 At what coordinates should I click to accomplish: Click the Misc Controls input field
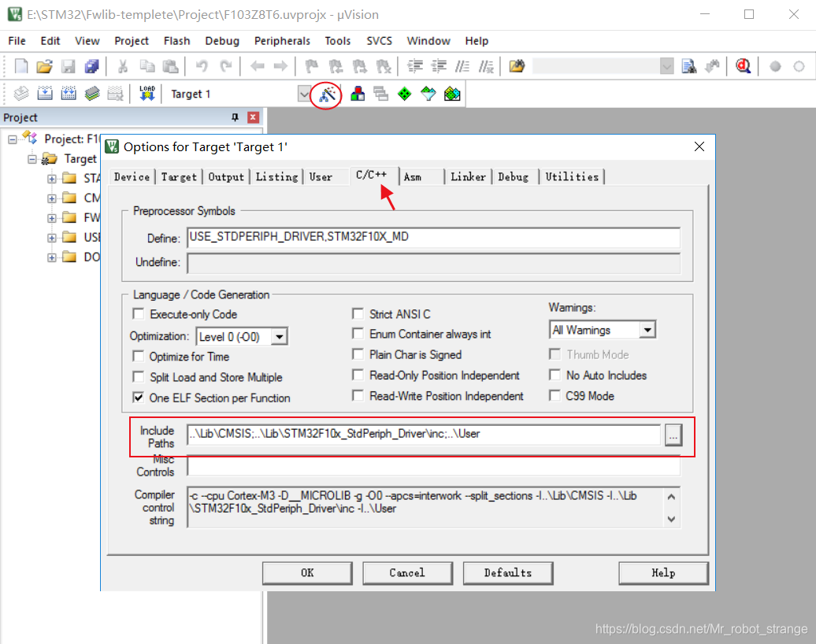(x=433, y=465)
